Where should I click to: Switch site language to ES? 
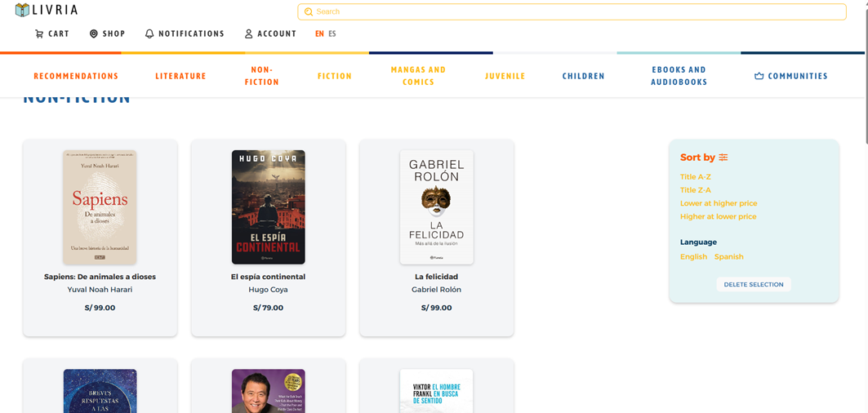click(x=332, y=33)
